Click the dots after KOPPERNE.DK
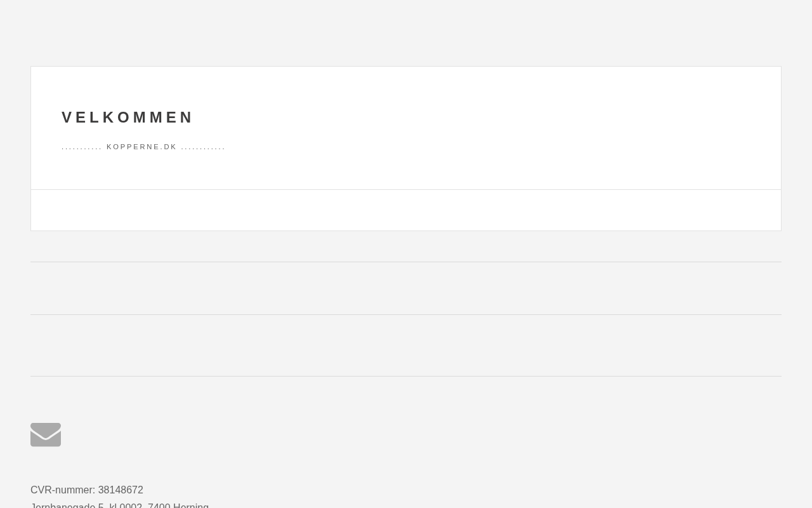 [x=203, y=147]
